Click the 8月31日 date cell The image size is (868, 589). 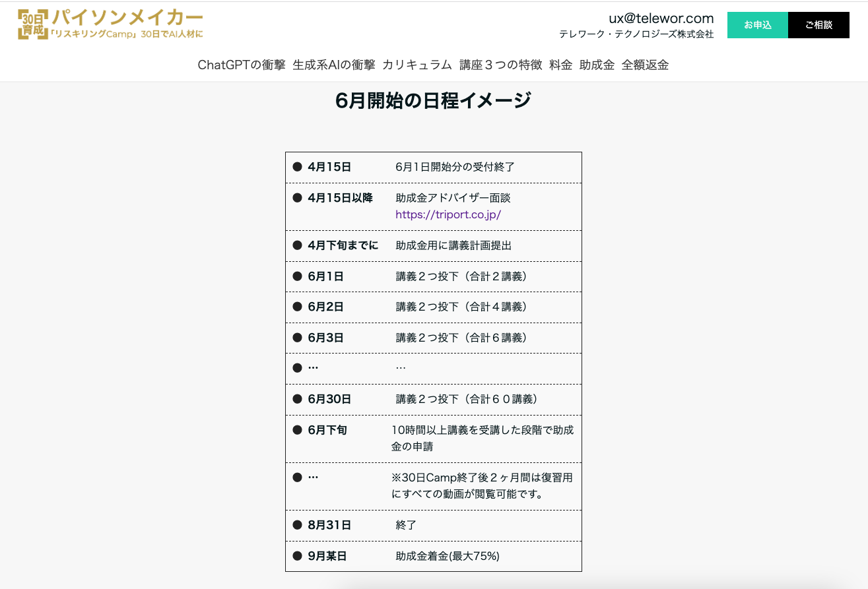click(329, 525)
